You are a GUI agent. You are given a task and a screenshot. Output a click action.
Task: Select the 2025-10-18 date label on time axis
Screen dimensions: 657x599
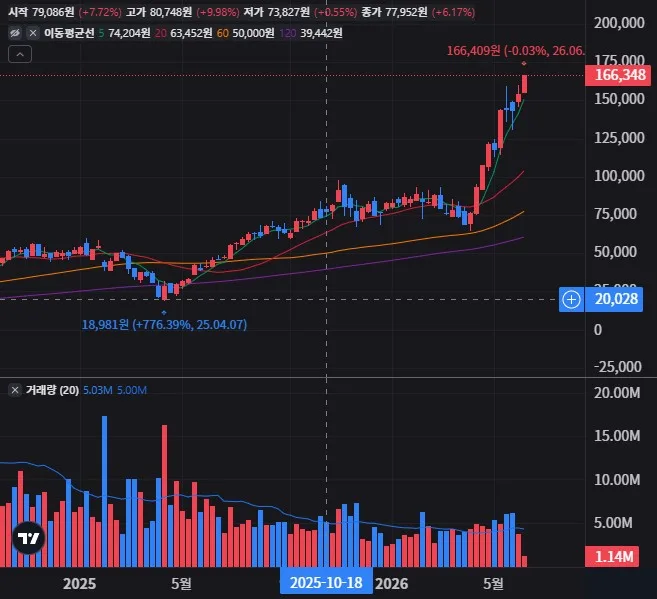(326, 583)
